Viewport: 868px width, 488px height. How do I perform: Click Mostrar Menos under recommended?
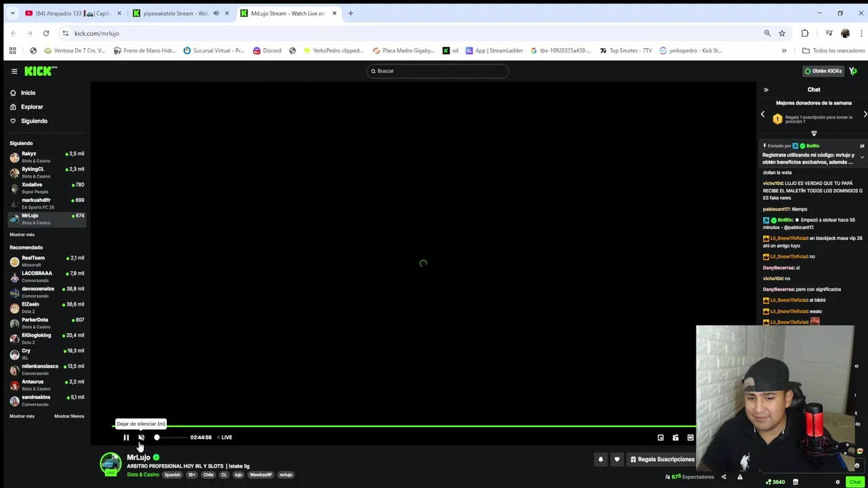click(69, 416)
